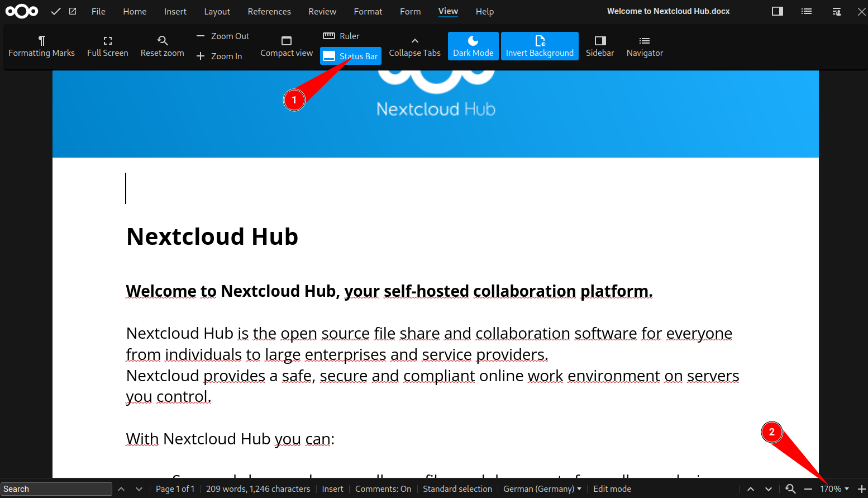Click the reset zoom icon in status bar
Image resolution: width=868 pixels, height=498 pixels.
[790, 489]
